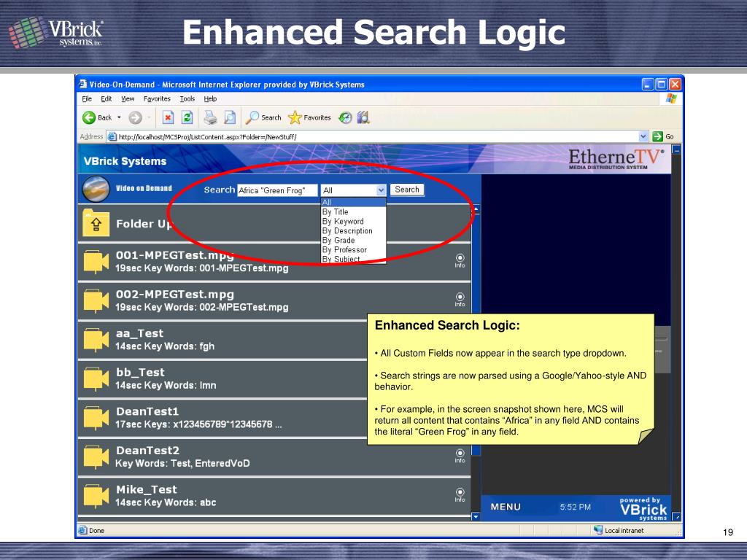Click the Folder Up icon
The image size is (747, 560).
96,223
